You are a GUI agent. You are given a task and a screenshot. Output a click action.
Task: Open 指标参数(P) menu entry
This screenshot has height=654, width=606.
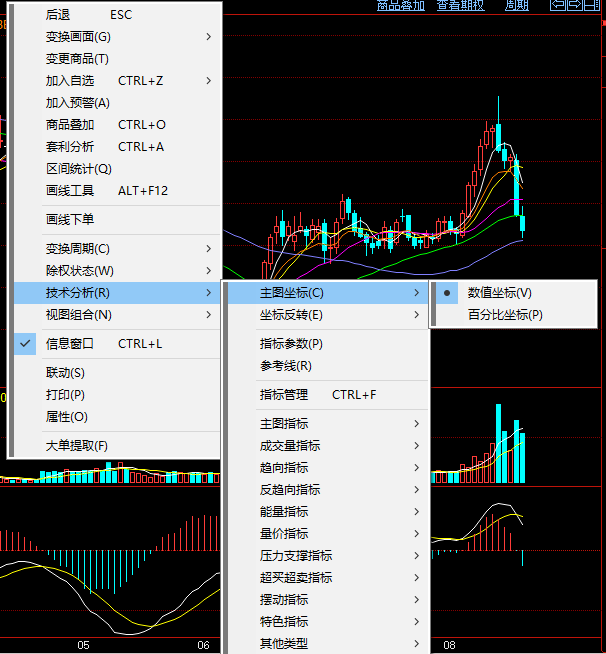coord(291,344)
